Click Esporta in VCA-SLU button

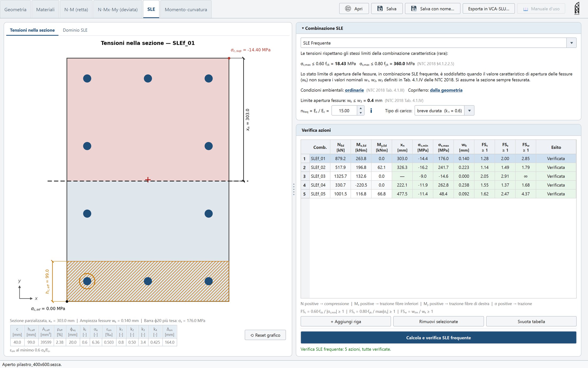(x=489, y=9)
